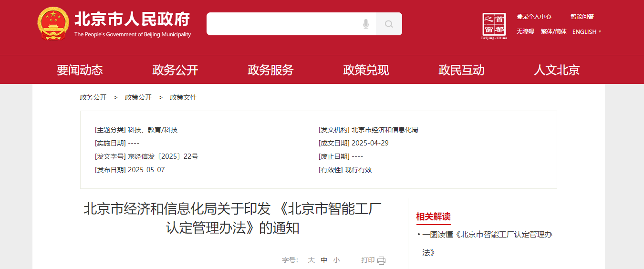Set font size to small (小)
This screenshot has height=269, width=644.
click(x=336, y=260)
